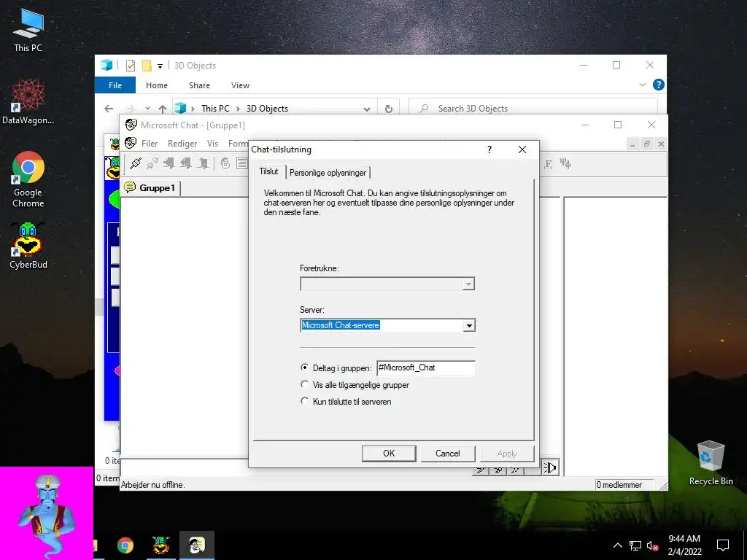
Task: Click the greyed-out Apply button
Action: click(x=507, y=454)
